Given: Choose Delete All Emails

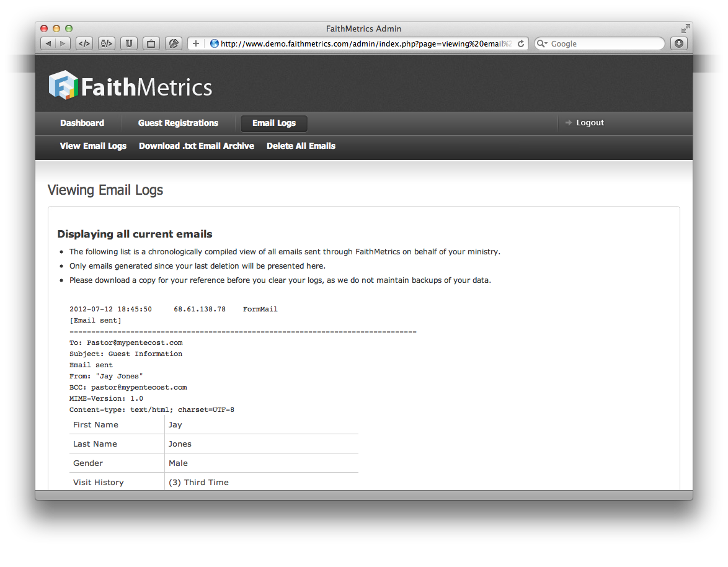Looking at the screenshot, I should 301,146.
